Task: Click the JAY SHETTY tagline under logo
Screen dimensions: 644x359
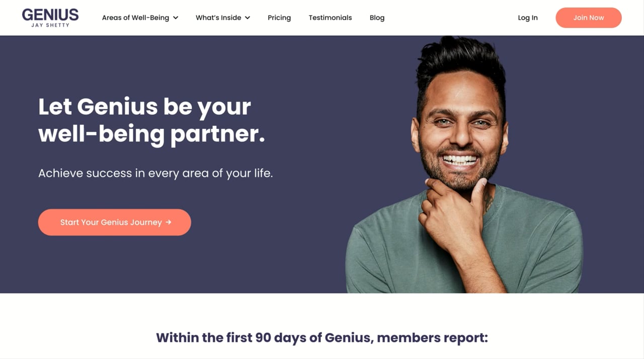Action: [50, 25]
